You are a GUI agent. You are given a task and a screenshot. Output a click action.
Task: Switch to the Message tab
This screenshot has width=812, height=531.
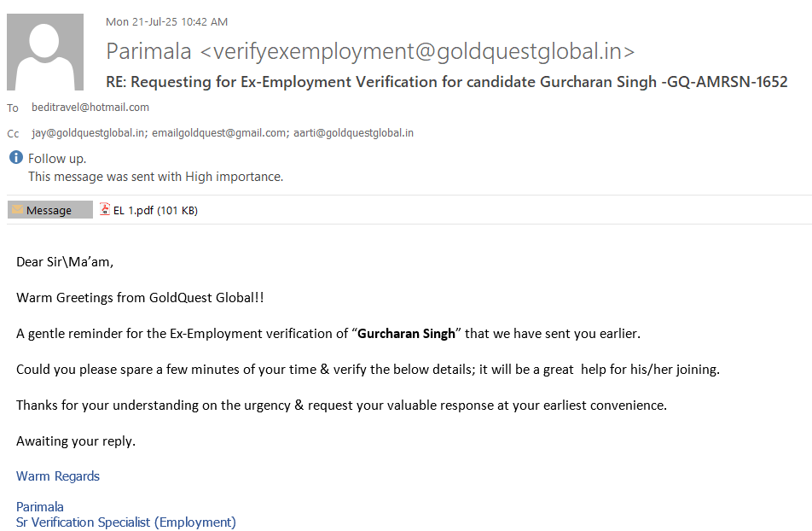tap(49, 210)
